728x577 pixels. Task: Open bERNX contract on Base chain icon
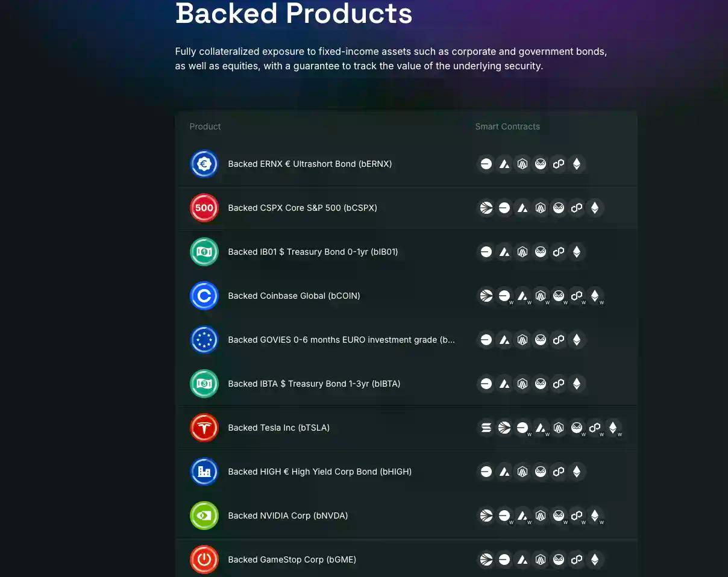pos(486,164)
